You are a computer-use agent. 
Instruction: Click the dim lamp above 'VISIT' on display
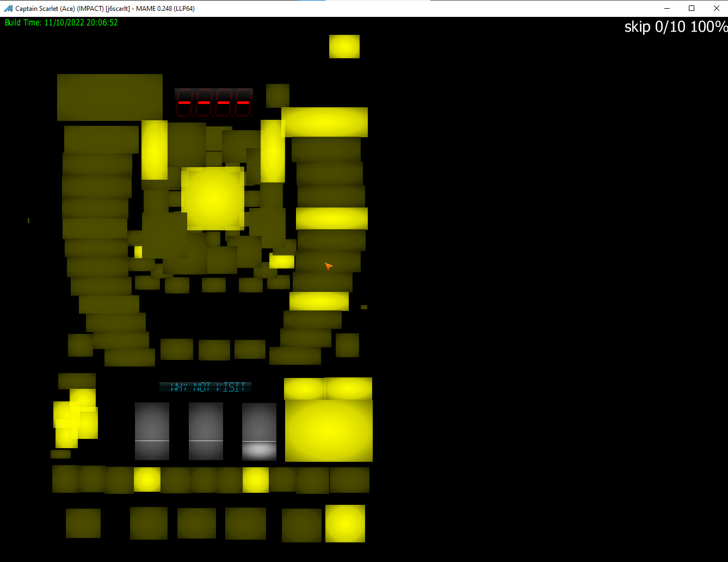250,349
